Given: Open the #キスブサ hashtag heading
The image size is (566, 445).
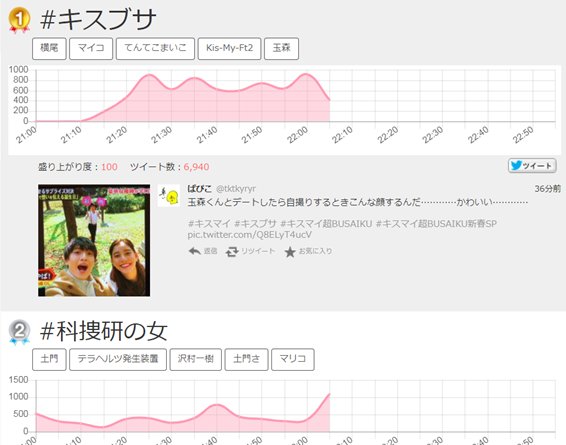Looking at the screenshot, I should click(x=98, y=20).
